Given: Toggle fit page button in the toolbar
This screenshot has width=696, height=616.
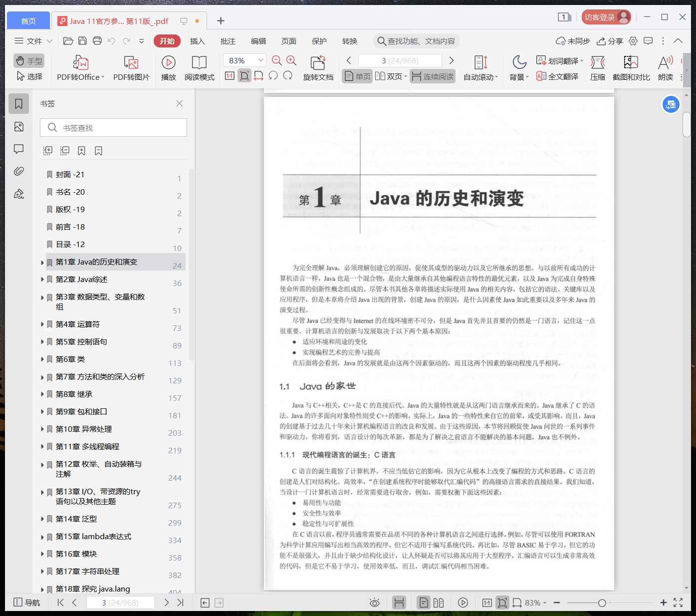Looking at the screenshot, I should point(244,76).
